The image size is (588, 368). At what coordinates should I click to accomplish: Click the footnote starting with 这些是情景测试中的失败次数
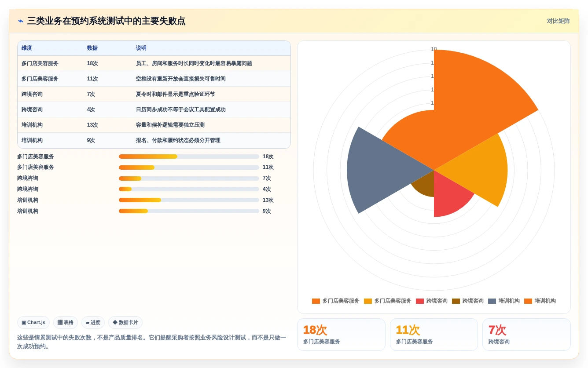tap(152, 342)
